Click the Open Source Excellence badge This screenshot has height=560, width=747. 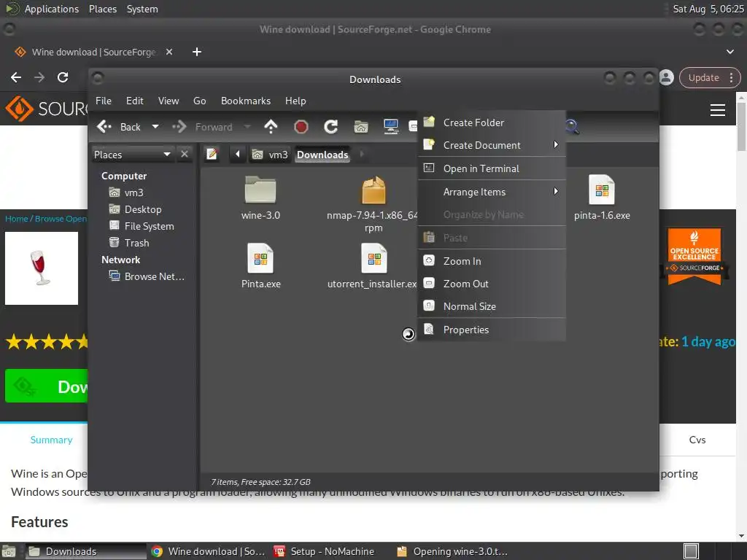[694, 256]
